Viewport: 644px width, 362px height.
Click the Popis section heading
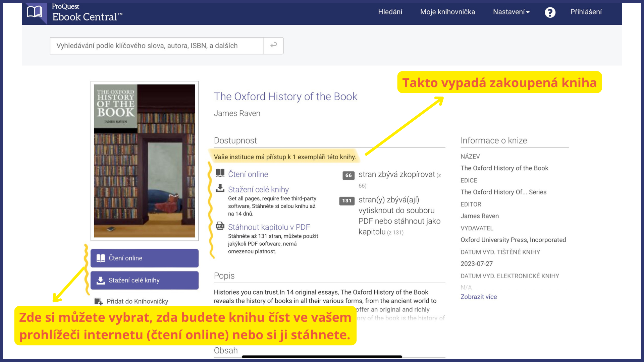[x=224, y=276]
